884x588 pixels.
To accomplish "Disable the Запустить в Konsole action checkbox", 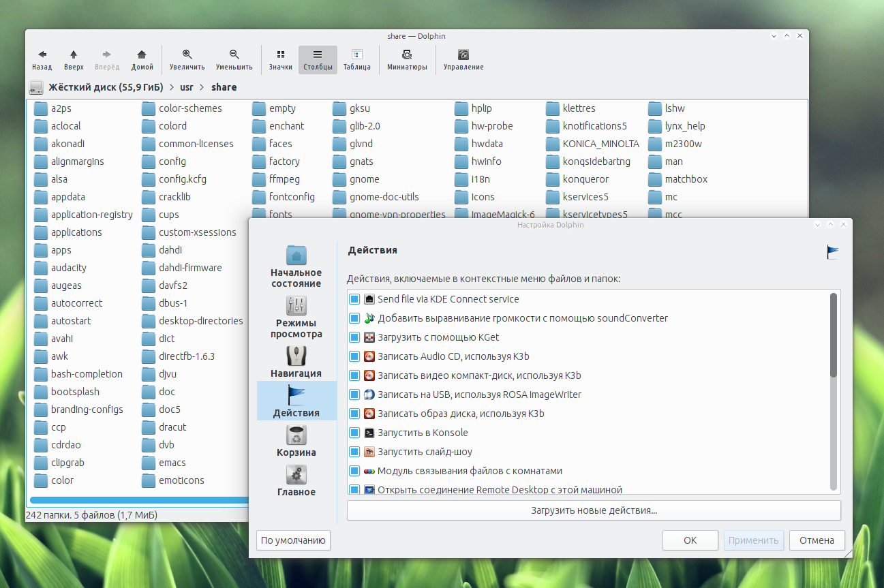I will click(x=354, y=433).
